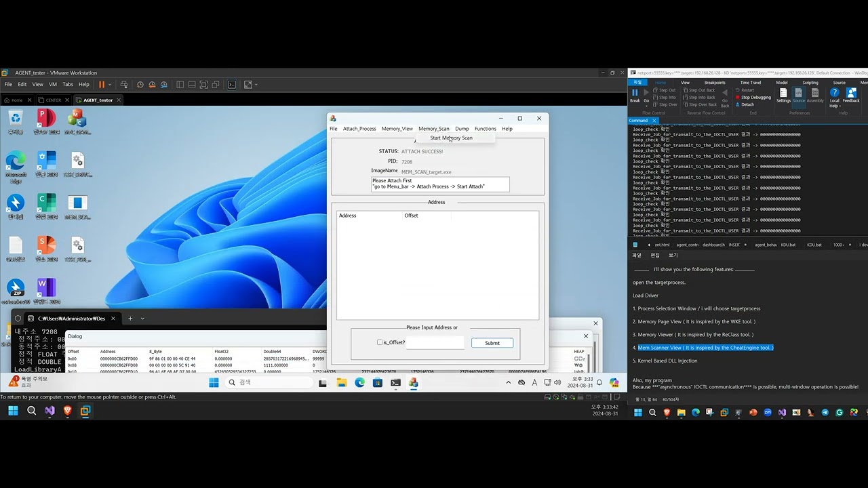Click VMware send Ctrl+Alt+Del icon
The width and height of the screenshot is (868, 488).
point(124,85)
